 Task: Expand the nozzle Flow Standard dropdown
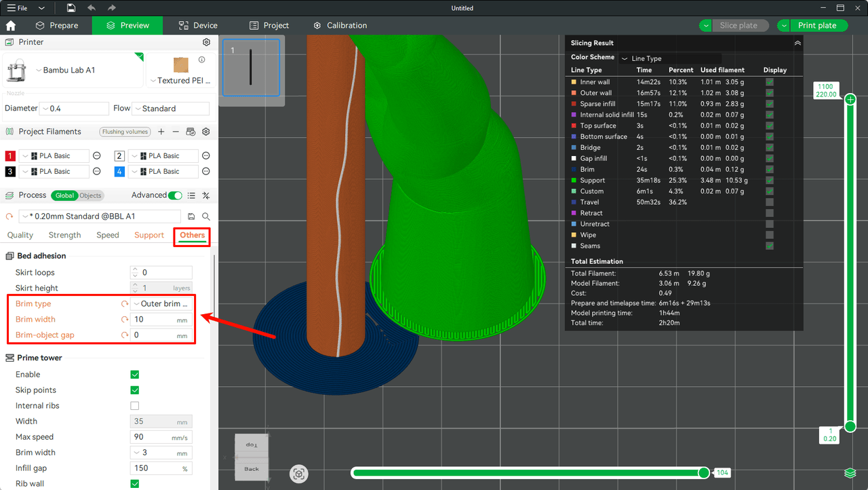pos(171,109)
